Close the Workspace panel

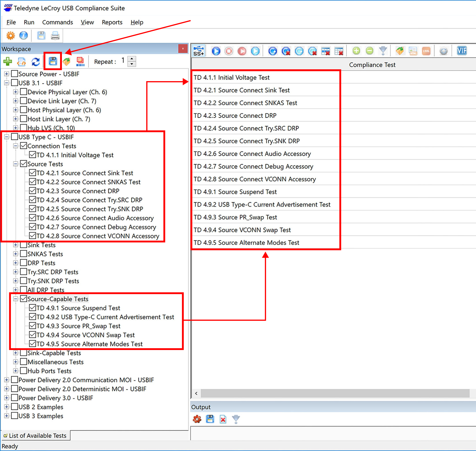coord(183,49)
